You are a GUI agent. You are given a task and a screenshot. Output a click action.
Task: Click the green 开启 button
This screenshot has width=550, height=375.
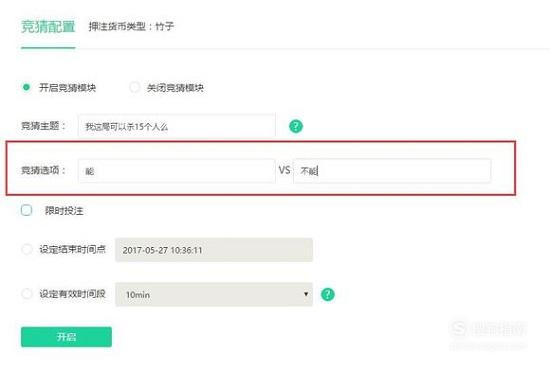click(x=66, y=337)
